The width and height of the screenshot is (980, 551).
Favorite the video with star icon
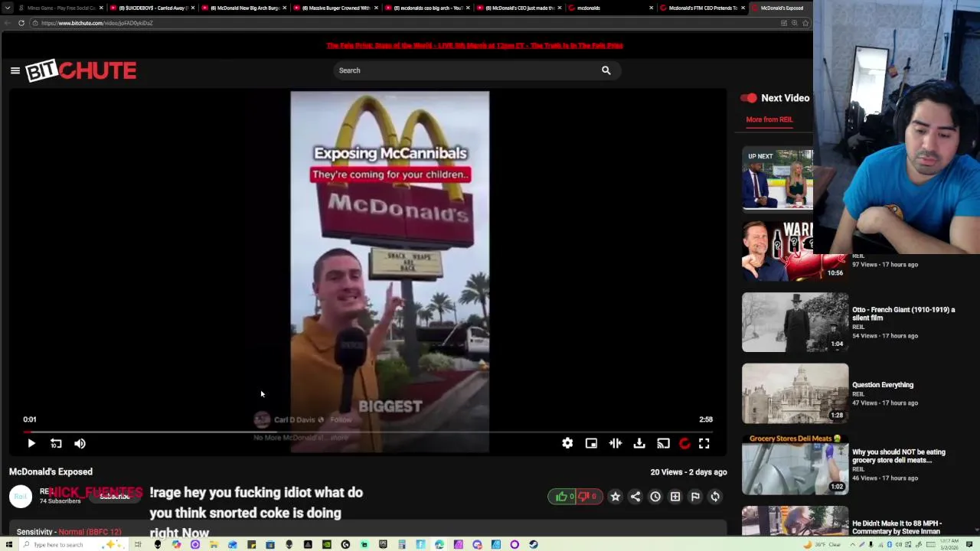pos(615,497)
